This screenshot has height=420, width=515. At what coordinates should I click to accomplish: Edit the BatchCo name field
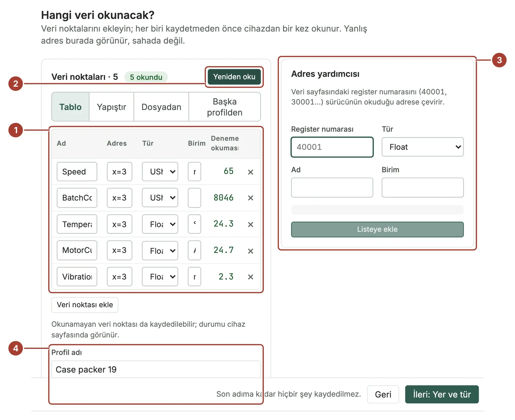pyautogui.click(x=77, y=198)
